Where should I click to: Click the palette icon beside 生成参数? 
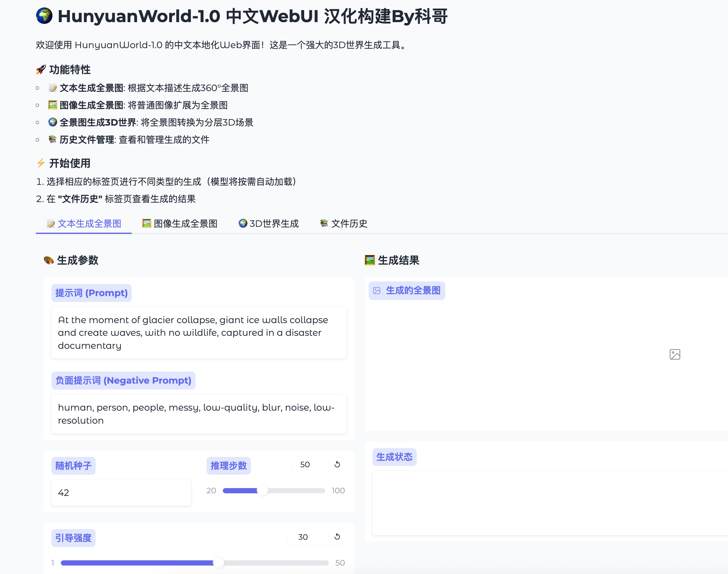click(49, 260)
